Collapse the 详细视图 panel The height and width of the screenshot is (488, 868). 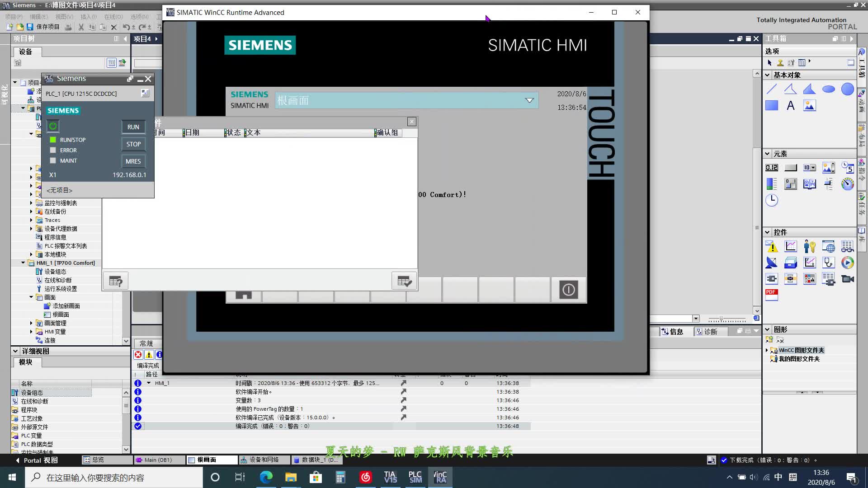click(x=15, y=351)
